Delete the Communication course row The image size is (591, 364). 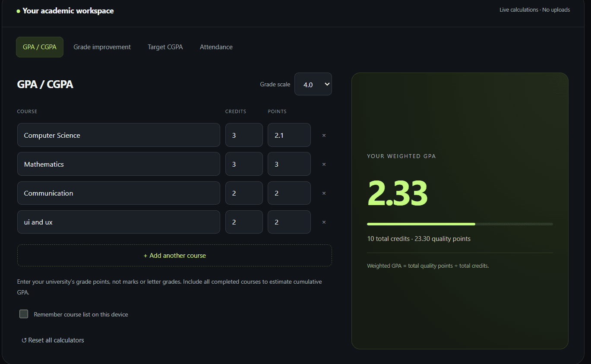[x=324, y=193]
